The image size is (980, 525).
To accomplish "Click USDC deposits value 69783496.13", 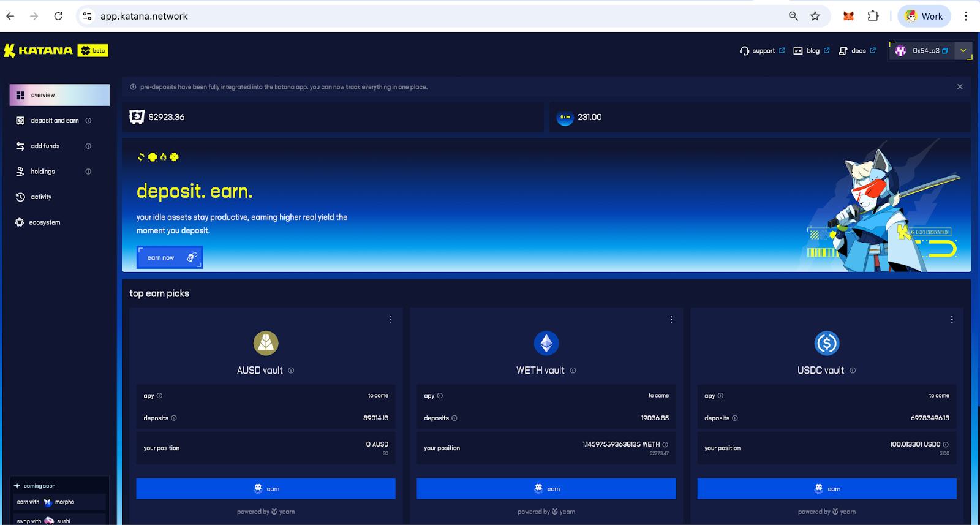I will point(930,418).
